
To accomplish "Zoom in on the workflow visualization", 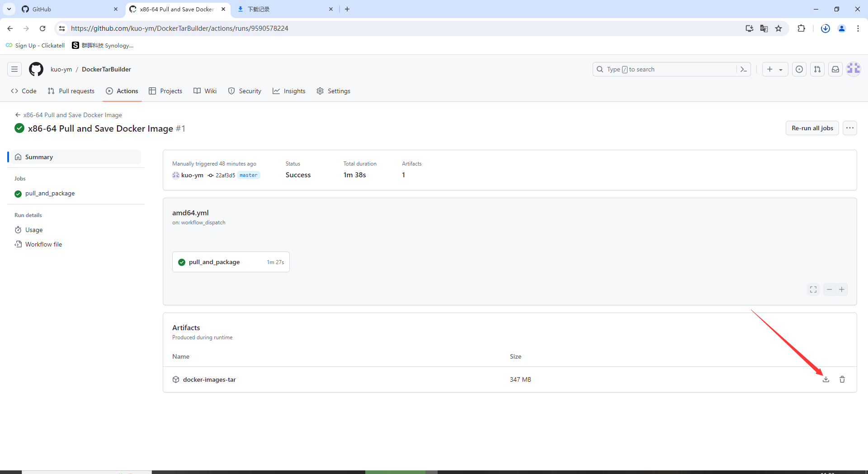I will click(842, 289).
